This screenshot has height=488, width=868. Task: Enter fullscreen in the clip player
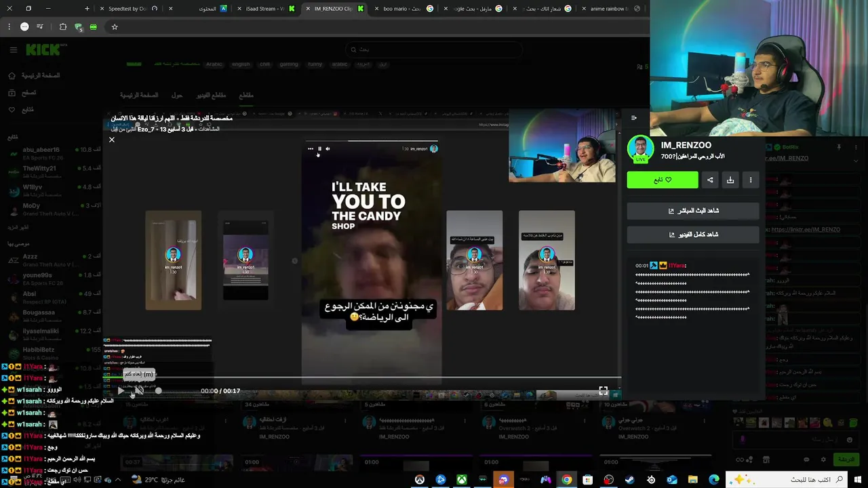603,390
